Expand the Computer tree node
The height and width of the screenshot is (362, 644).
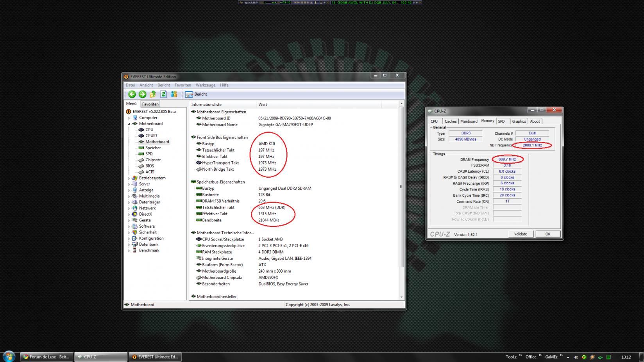pos(129,118)
